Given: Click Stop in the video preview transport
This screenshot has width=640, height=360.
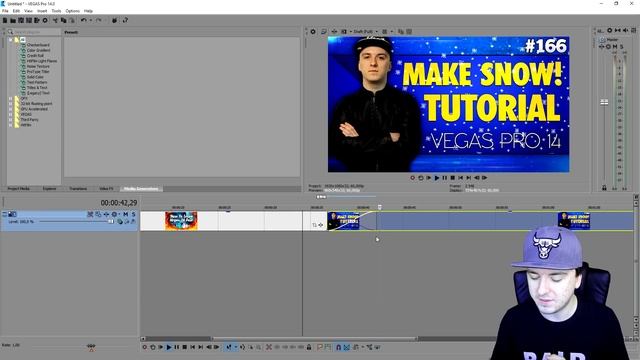Looking at the screenshot, I should (x=453, y=178).
